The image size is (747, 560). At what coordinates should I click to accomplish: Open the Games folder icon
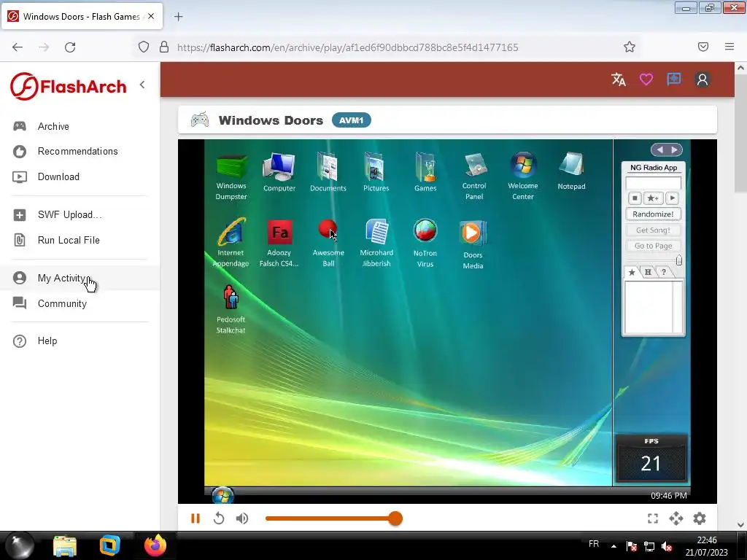(x=425, y=172)
